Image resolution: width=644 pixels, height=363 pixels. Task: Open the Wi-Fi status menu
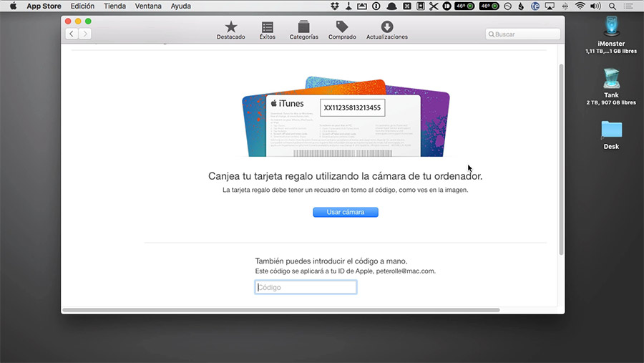580,6
